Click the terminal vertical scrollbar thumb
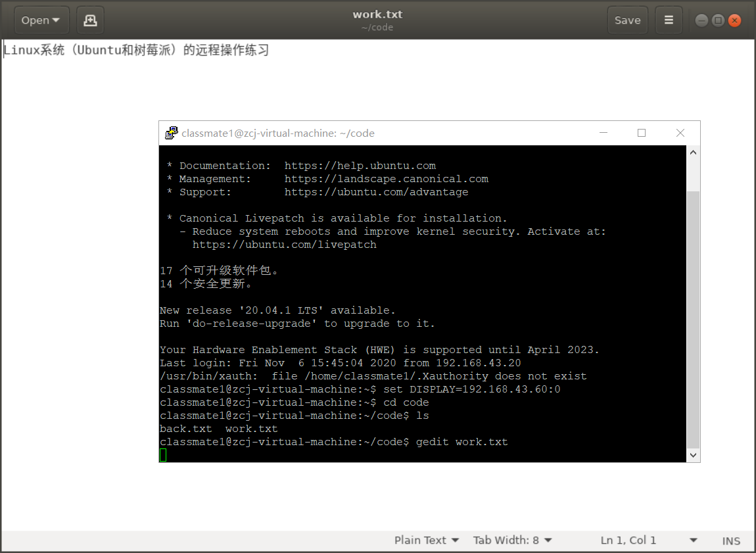 pyautogui.click(x=693, y=319)
